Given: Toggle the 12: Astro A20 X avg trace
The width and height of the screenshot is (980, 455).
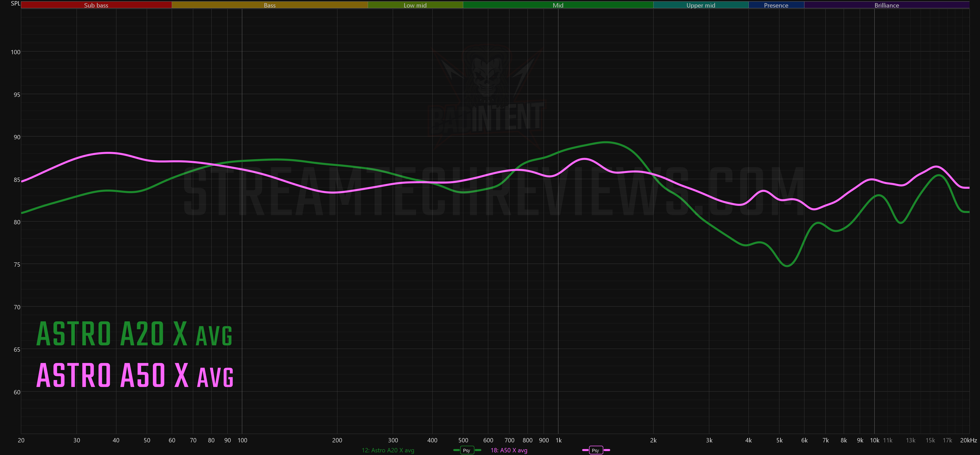Looking at the screenshot, I should [x=388, y=450].
